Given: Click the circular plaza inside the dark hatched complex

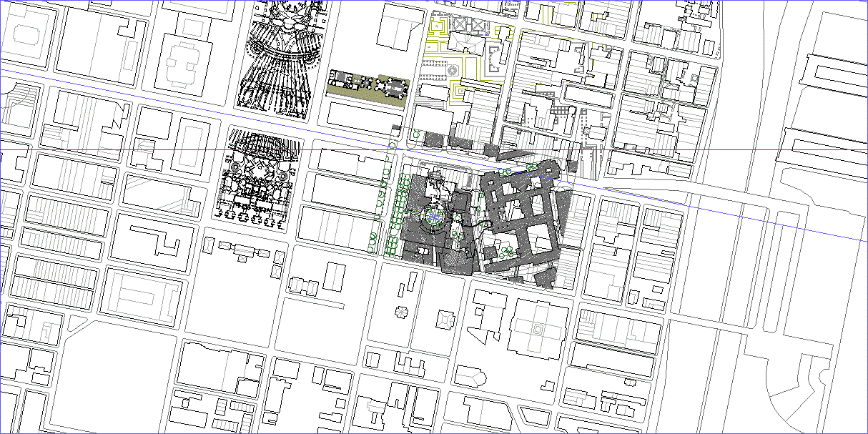Looking at the screenshot, I should pos(433,218).
